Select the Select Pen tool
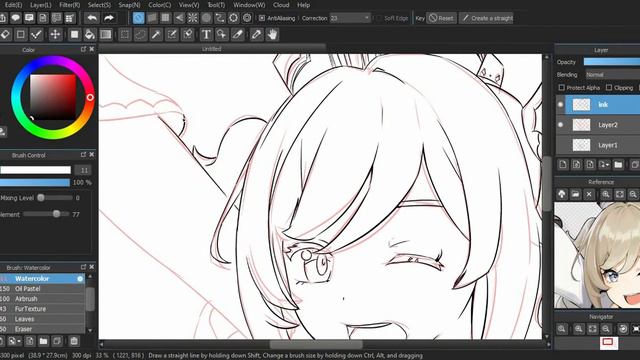 tap(172, 35)
